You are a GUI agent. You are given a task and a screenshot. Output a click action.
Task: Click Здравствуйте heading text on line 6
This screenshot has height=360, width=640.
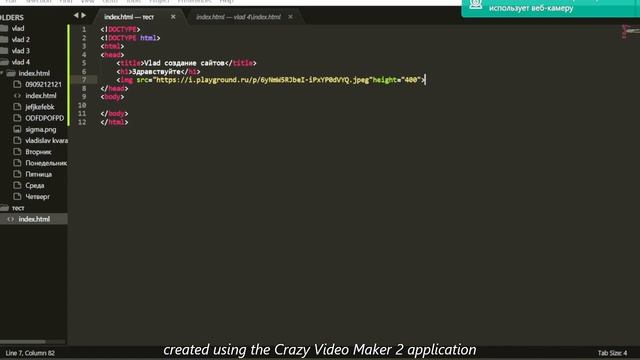[x=156, y=71]
